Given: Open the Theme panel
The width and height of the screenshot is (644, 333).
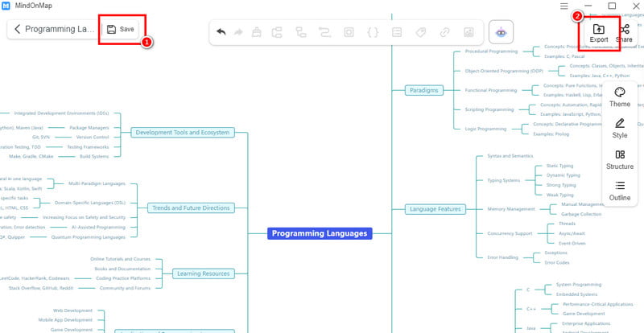Looking at the screenshot, I should [x=620, y=97].
